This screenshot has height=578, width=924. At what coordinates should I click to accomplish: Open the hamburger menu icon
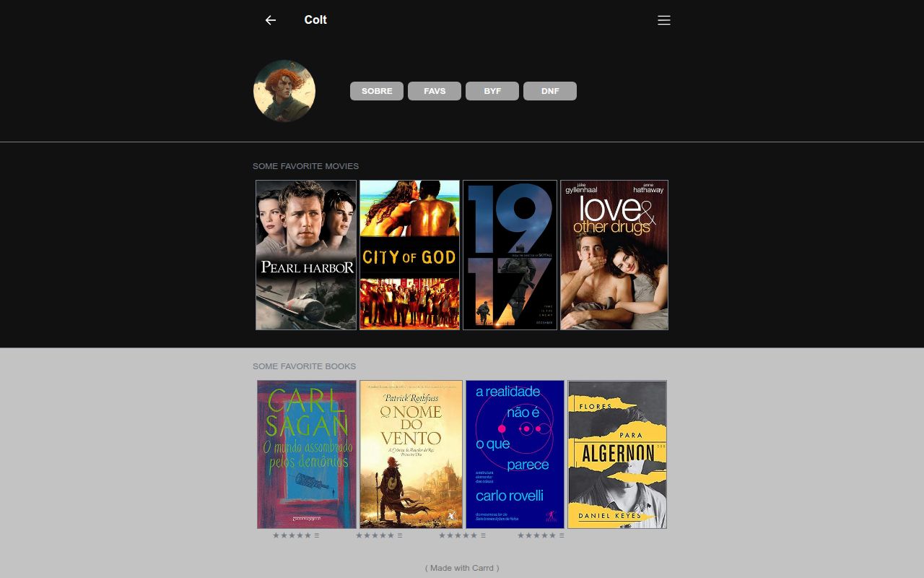pyautogui.click(x=664, y=20)
